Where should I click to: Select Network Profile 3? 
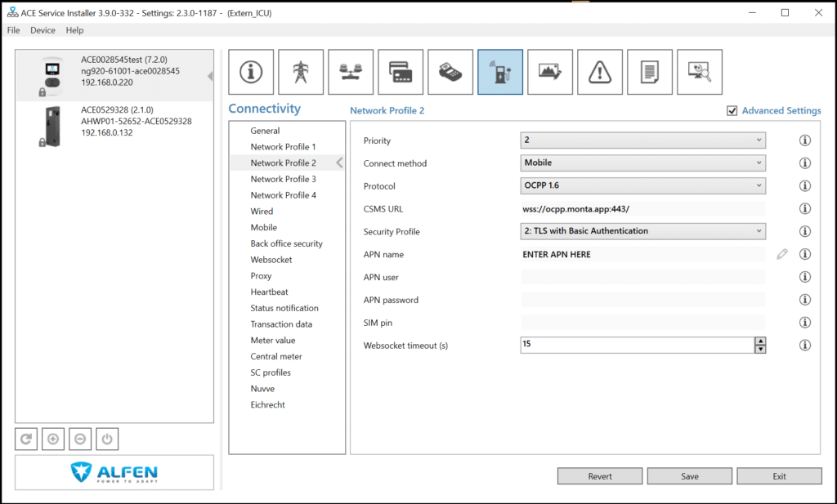pyautogui.click(x=283, y=179)
